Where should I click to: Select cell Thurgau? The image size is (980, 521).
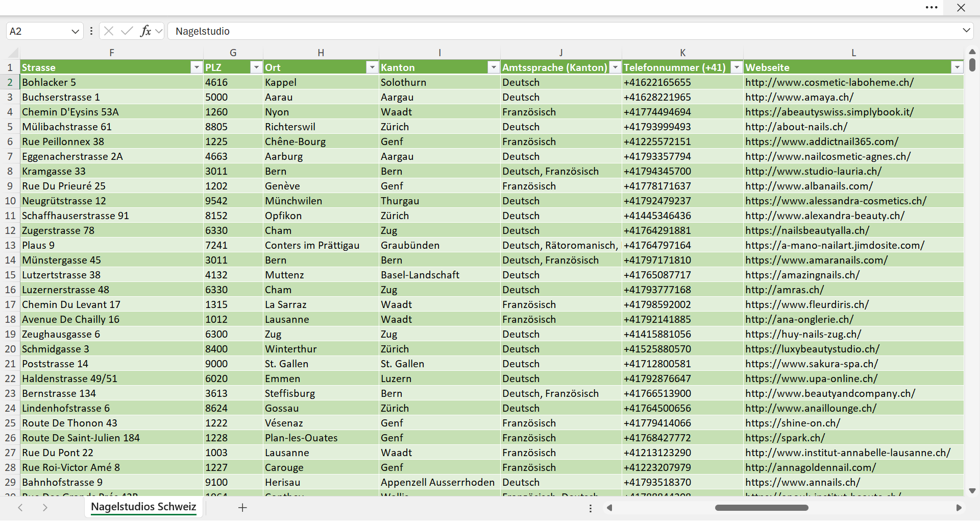tap(439, 201)
